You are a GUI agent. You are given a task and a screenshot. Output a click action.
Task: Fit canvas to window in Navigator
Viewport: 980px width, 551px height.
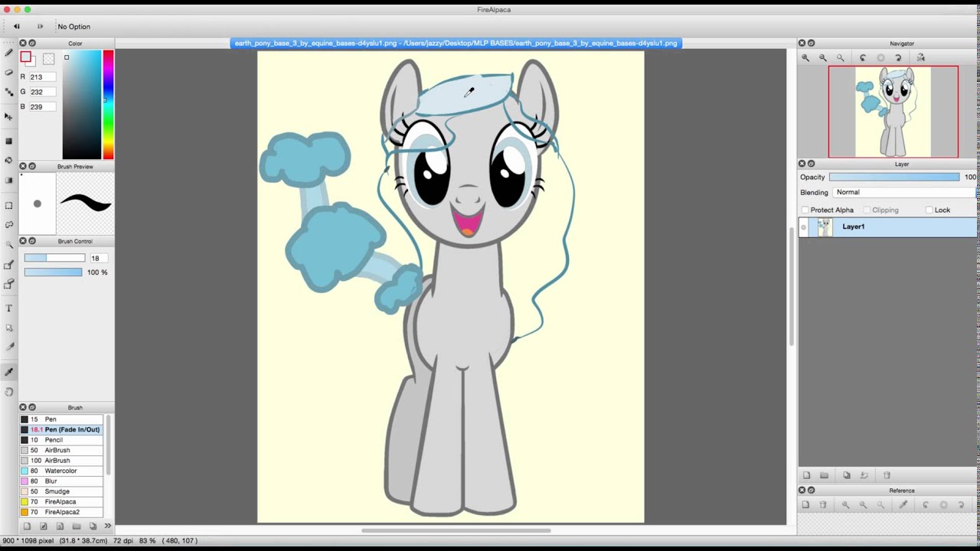[x=841, y=57]
